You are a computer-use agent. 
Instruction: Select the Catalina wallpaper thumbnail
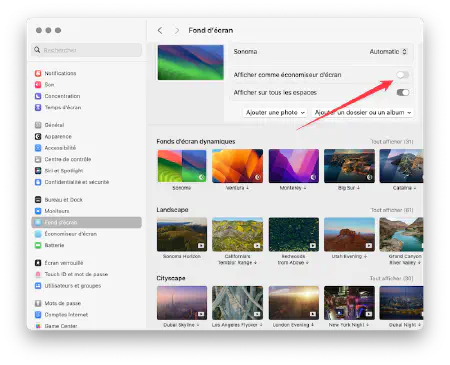pyautogui.click(x=402, y=166)
